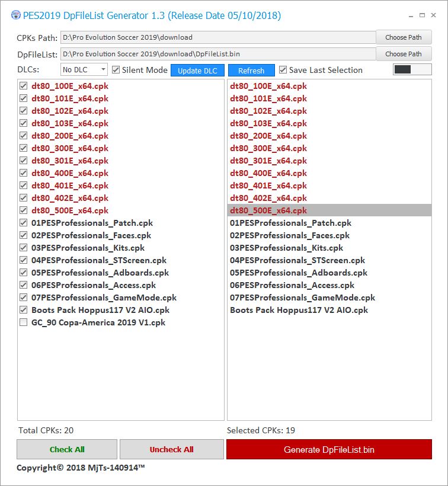Select 02PESProfessionals_Faces.cpk in the right list
The height and width of the screenshot is (486, 448).
[x=329, y=235]
